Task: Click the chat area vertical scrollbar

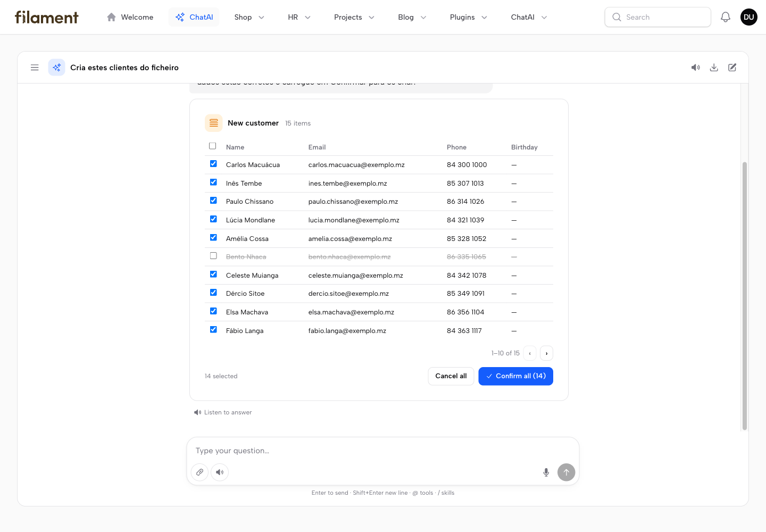Action: click(745, 296)
